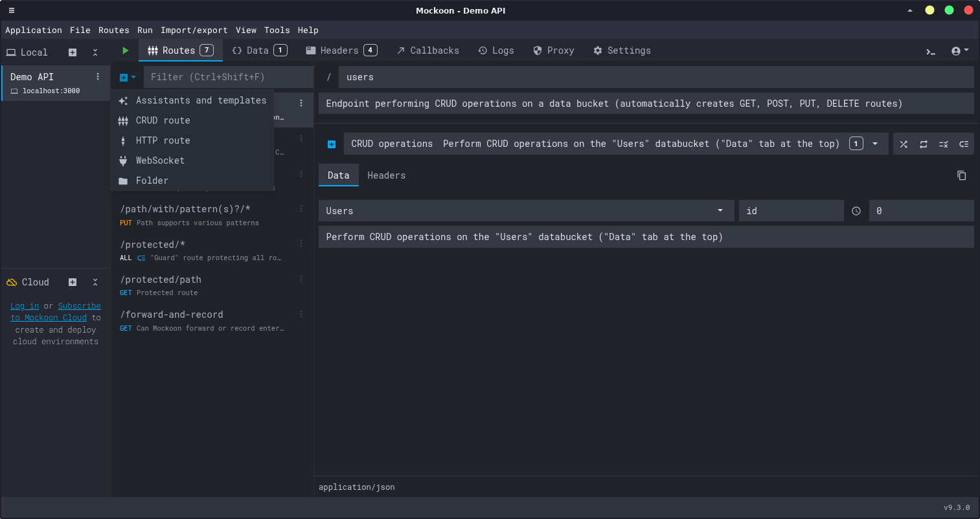Edit the route path field 'users'

tap(656, 77)
